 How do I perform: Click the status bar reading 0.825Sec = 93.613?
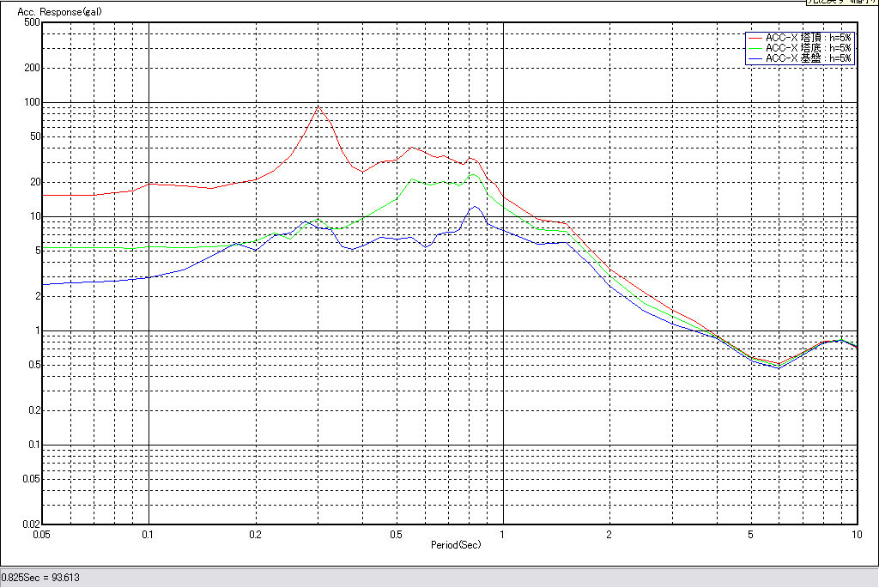coord(40,578)
